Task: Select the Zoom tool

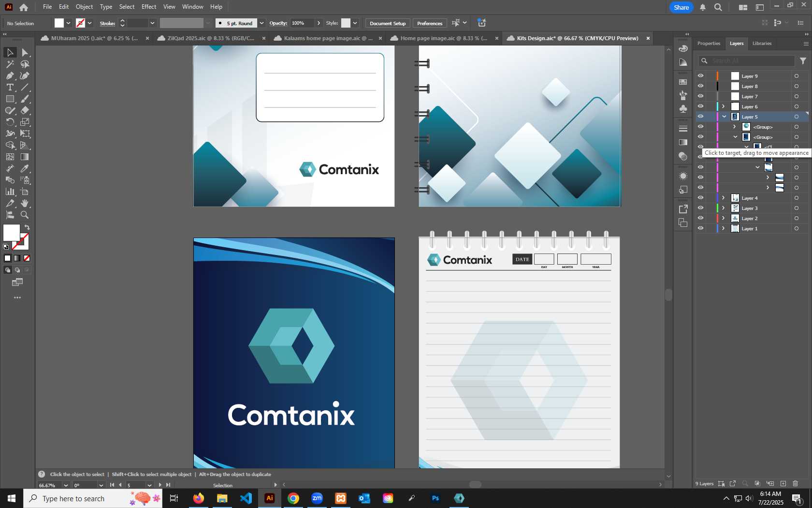Action: click(25, 215)
